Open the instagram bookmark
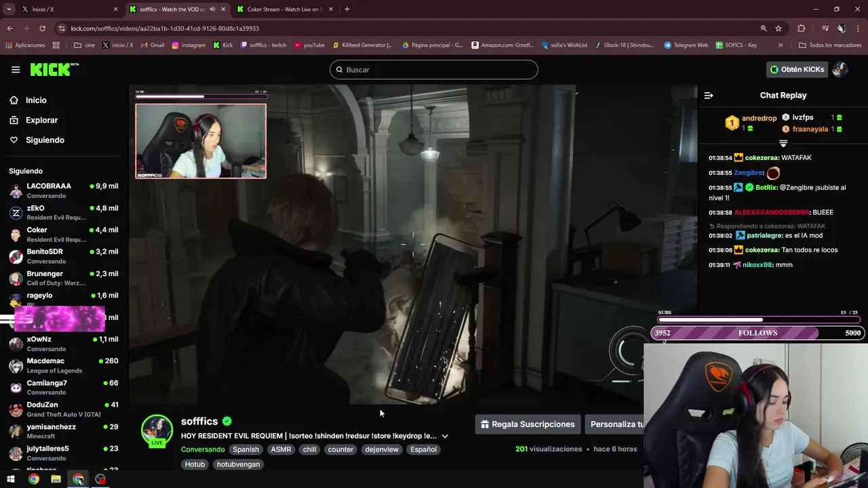 click(x=189, y=45)
